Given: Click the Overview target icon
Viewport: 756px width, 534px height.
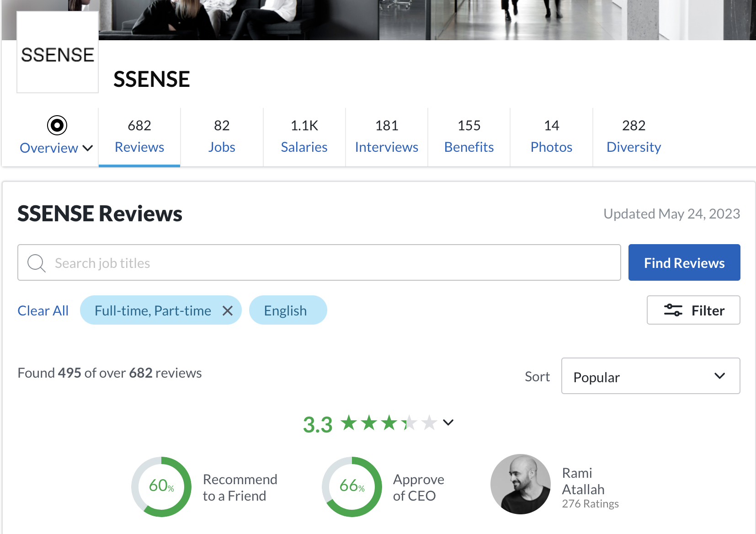Looking at the screenshot, I should [57, 125].
